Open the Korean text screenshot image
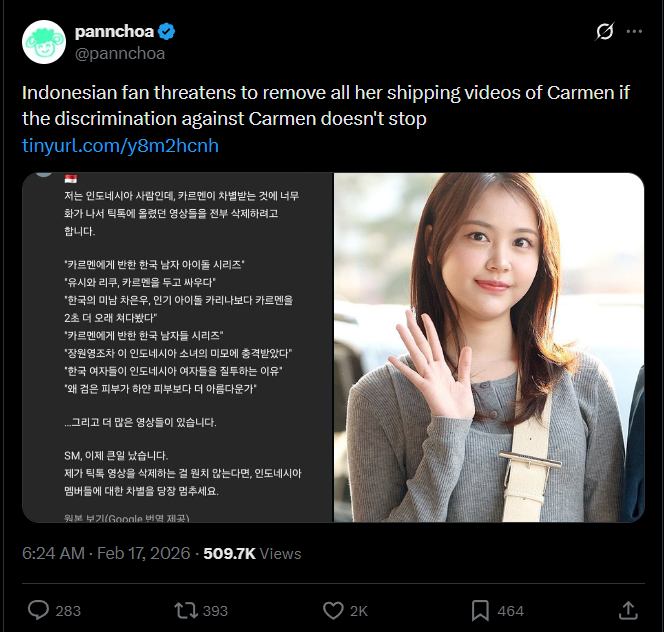The image size is (664, 632). [x=178, y=347]
